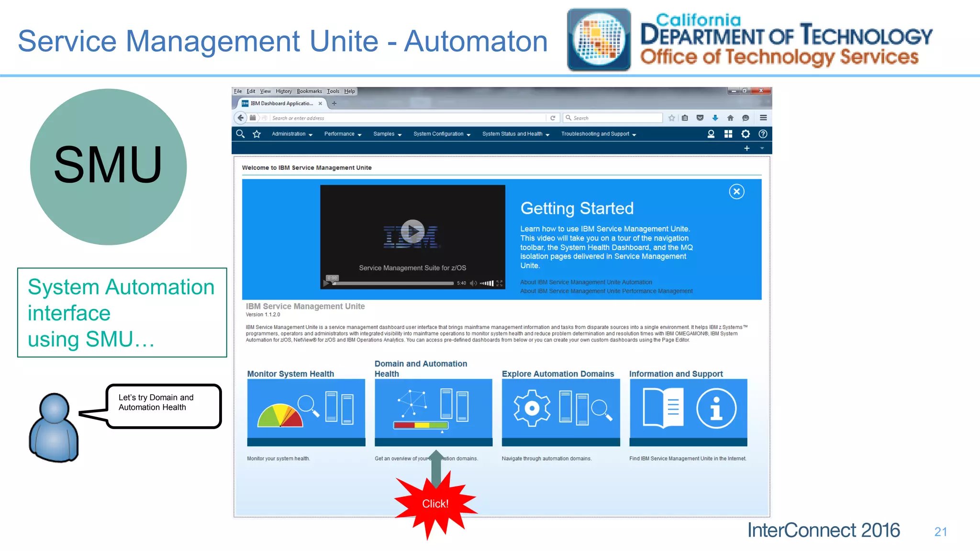This screenshot has height=551, width=980.
Task: Go to the browser home page icon
Action: point(730,118)
